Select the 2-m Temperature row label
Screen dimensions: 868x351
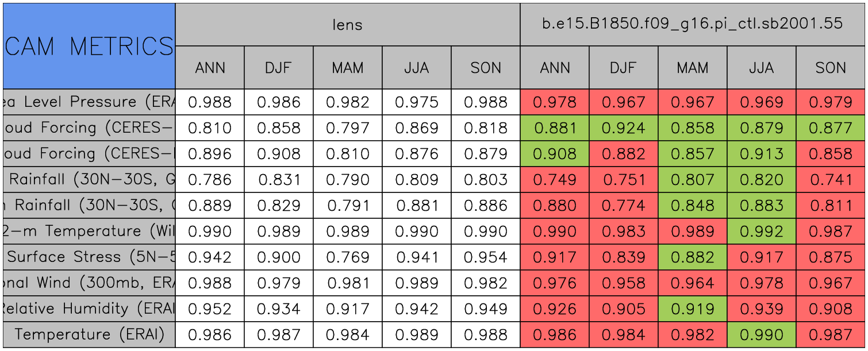[89, 232]
